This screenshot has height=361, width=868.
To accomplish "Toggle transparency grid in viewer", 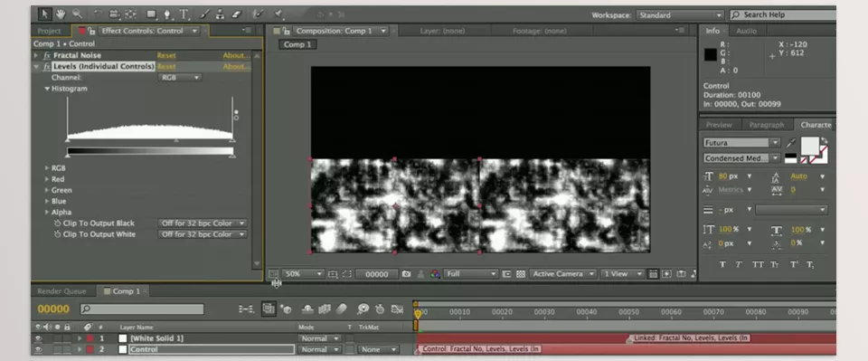I will click(x=521, y=274).
